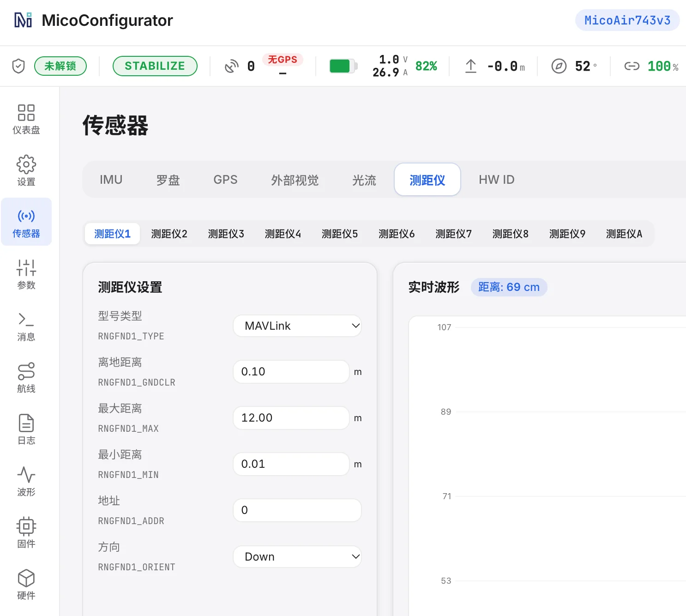The width and height of the screenshot is (686, 616).
Task: Click the altitude up-arrow icon
Action: [x=471, y=66]
